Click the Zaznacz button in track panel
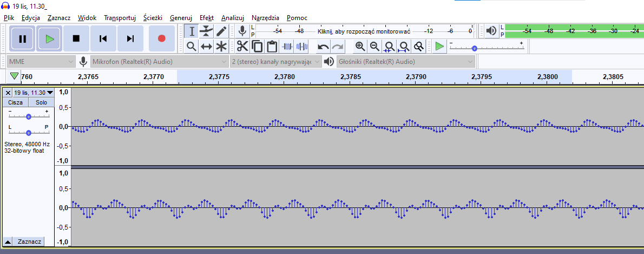 [x=29, y=242]
